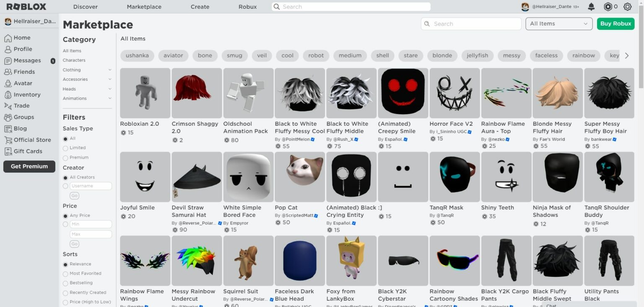
Task: Open the Create menu in top navigation
Action: coord(200,6)
